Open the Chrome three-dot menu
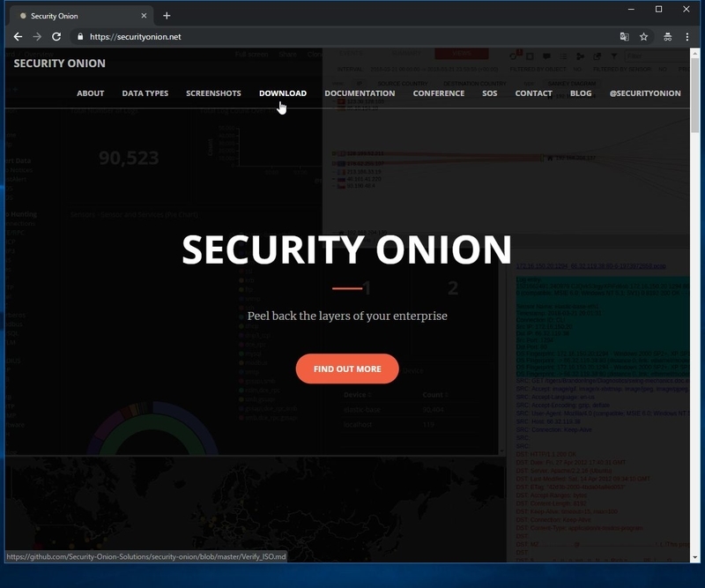This screenshot has height=588, width=705. coord(687,37)
